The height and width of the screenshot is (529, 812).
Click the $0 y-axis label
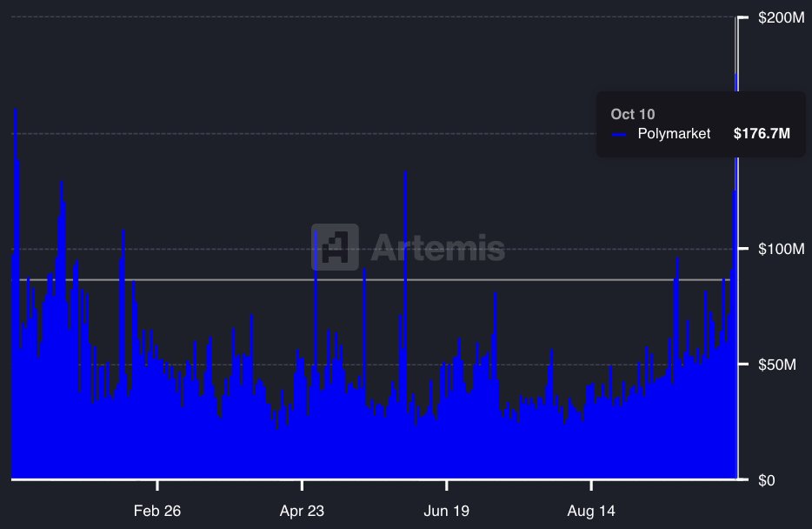(x=767, y=480)
